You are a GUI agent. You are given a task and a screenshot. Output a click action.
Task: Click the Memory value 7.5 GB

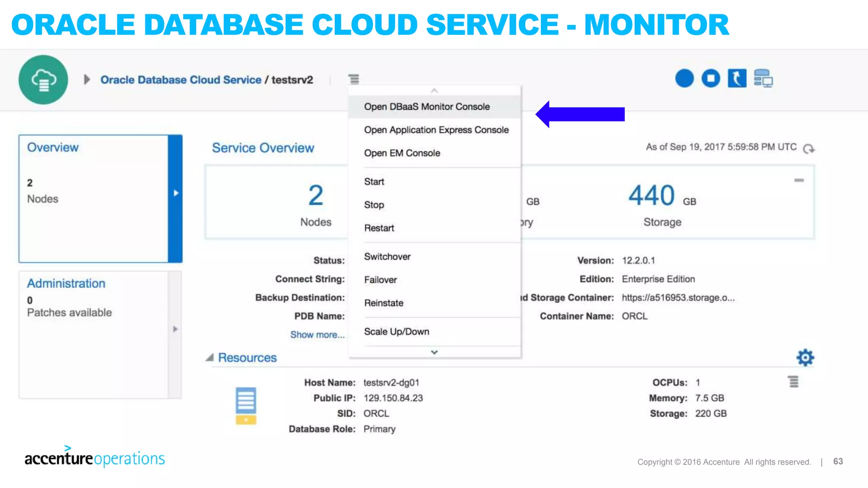[709, 398]
